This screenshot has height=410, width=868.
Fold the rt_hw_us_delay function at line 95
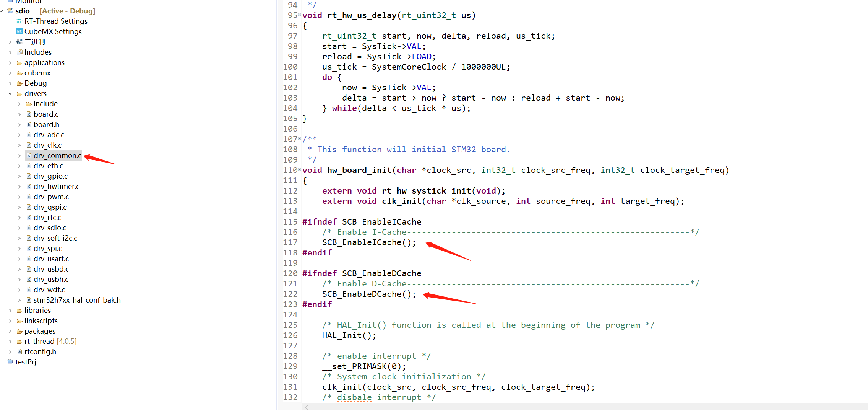coord(299,15)
